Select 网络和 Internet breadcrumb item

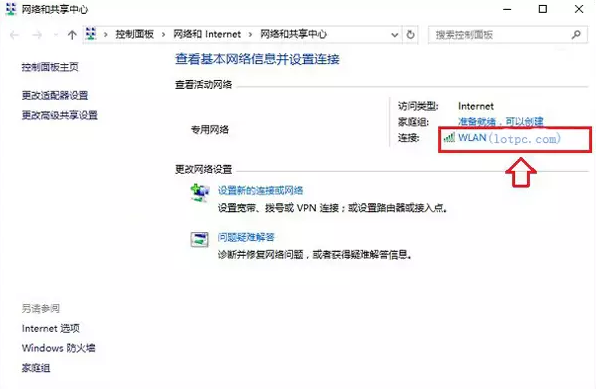point(207,34)
